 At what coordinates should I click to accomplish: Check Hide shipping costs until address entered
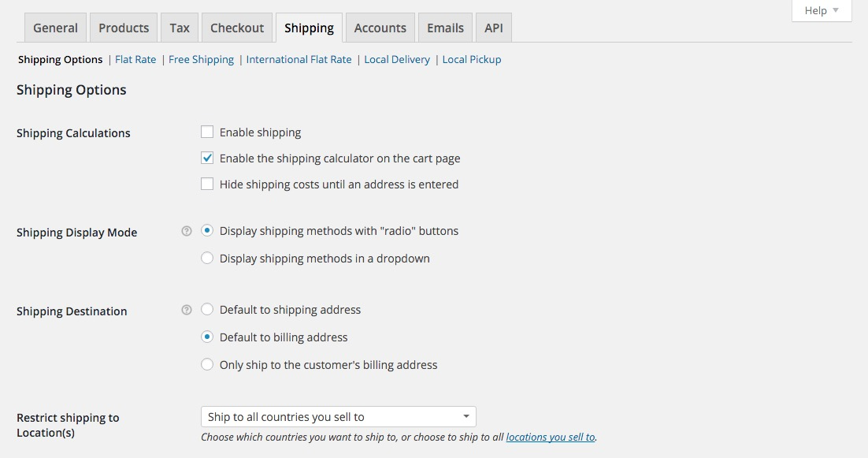tap(207, 184)
